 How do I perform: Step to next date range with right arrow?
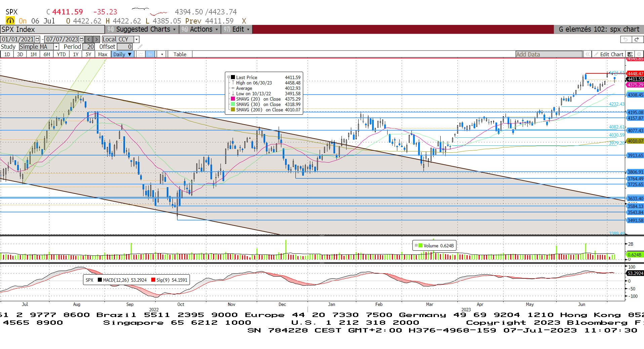(x=96, y=39)
